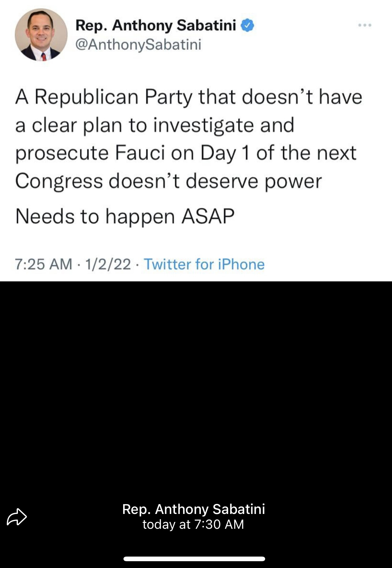Image resolution: width=392 pixels, height=568 pixels.
Task: Click the tweet header name Rep. Anthony Sabatini
Action: (156, 25)
